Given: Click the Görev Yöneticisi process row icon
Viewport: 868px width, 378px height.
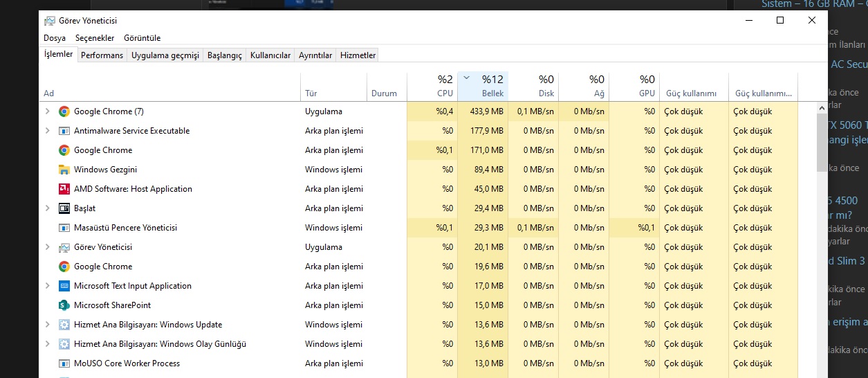Looking at the screenshot, I should tap(64, 247).
